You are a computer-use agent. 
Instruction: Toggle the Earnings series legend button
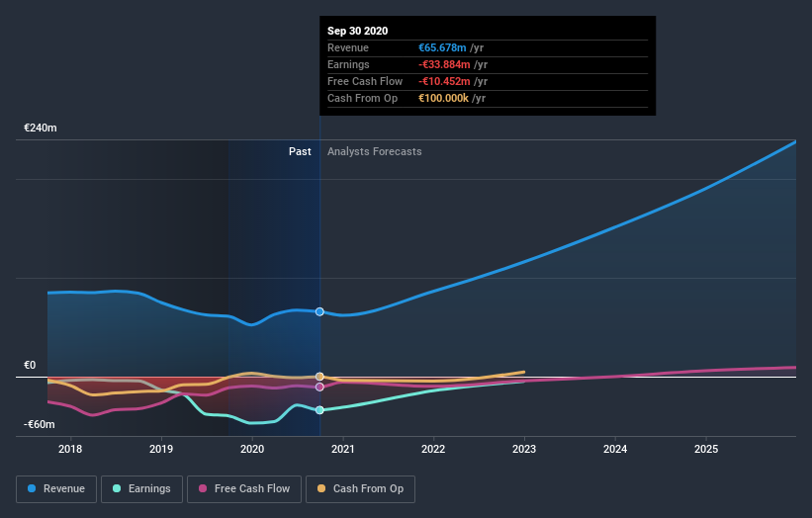(x=141, y=489)
